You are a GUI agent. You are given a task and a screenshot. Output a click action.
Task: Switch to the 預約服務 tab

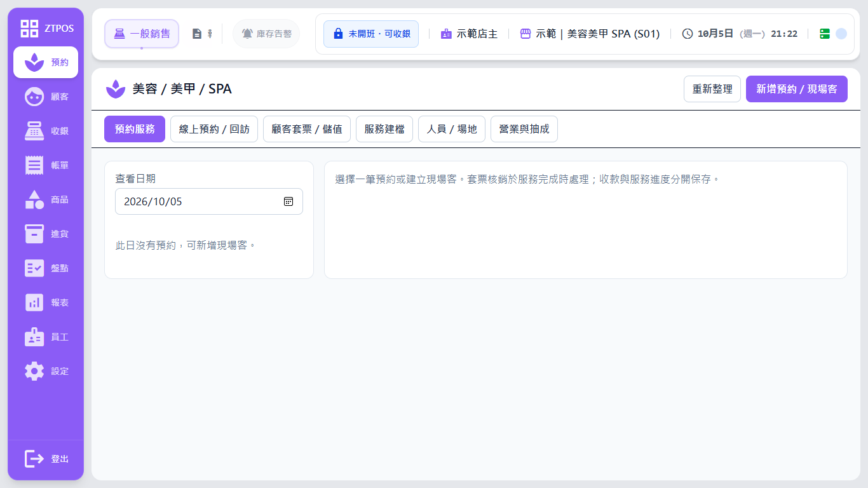(135, 129)
